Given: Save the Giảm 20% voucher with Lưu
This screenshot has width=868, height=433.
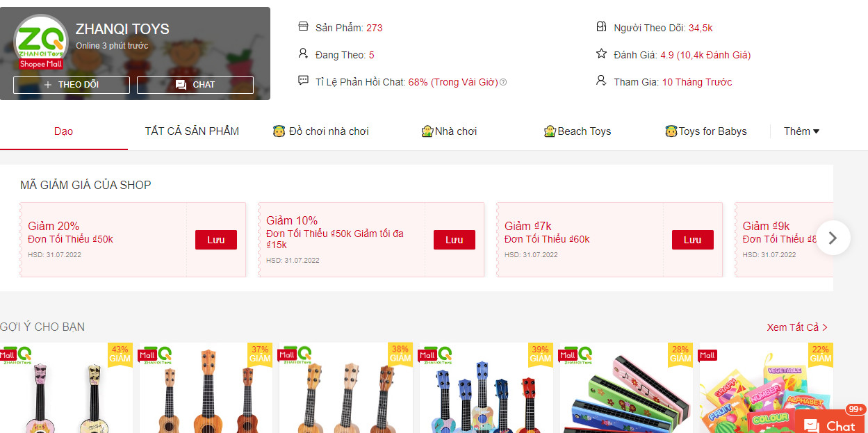Looking at the screenshot, I should [x=216, y=240].
